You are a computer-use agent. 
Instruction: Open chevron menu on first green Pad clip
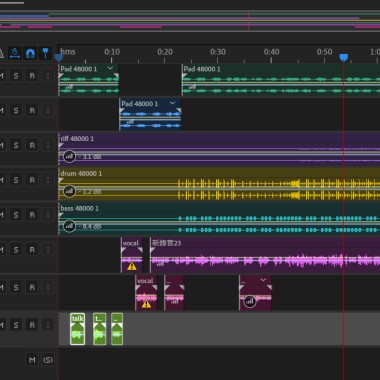[x=110, y=68]
